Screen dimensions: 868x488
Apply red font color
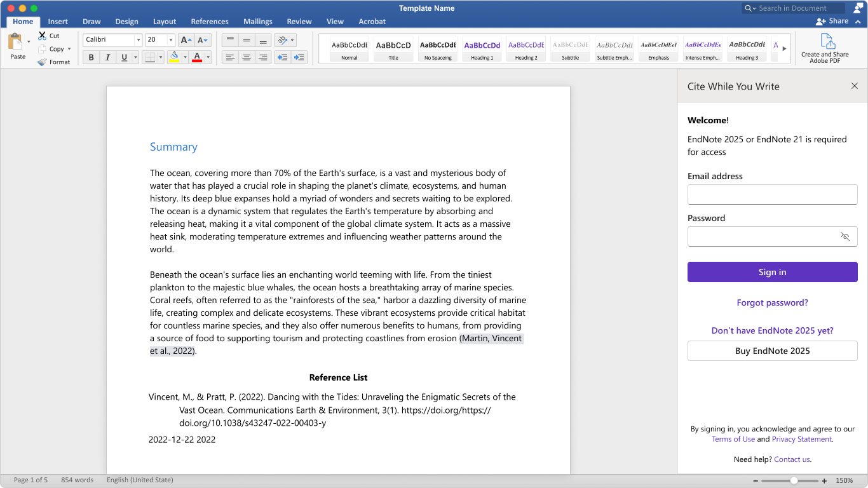[197, 57]
